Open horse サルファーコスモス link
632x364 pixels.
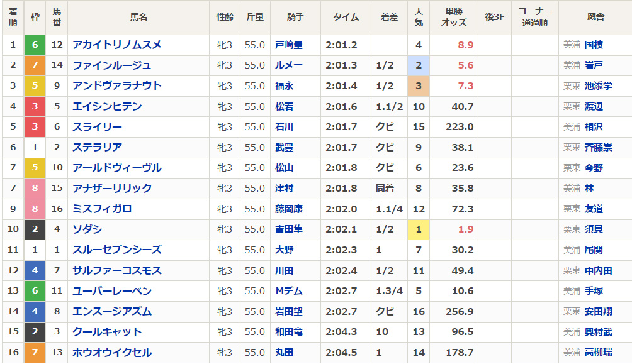(x=117, y=270)
